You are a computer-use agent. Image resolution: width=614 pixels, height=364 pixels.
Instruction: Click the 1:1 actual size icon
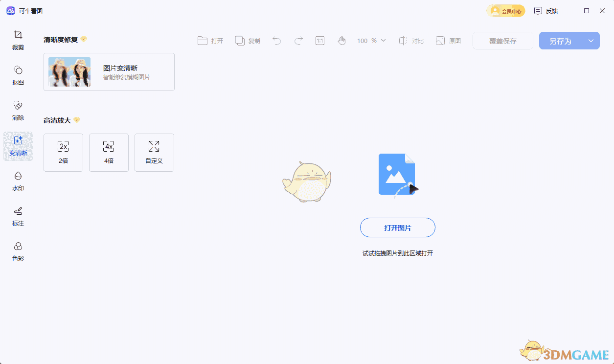point(319,41)
